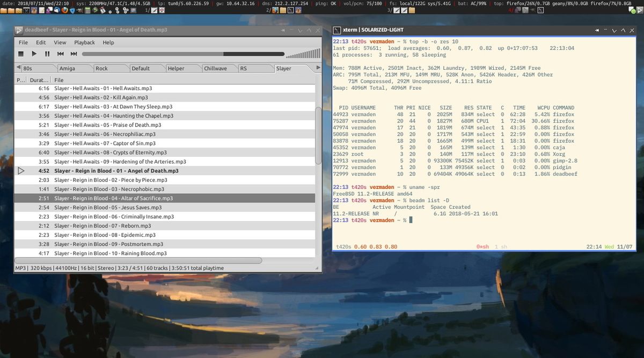The height and width of the screenshot is (358, 644).
Task: Pin the deadbeef window with sticky button
Action: [283, 31]
